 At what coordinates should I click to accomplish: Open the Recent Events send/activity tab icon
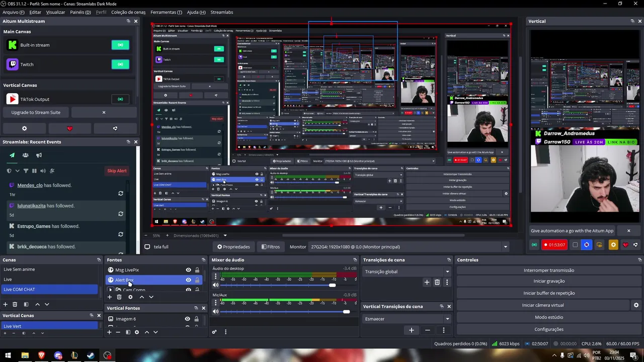coord(12,155)
